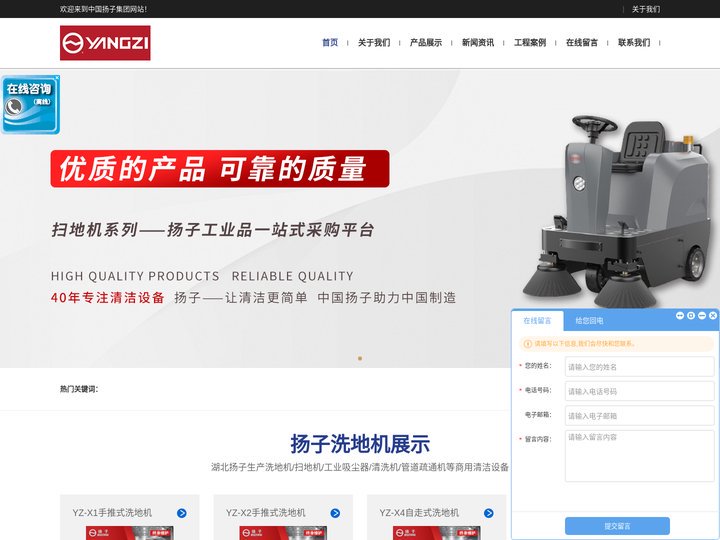Open the YZ-X2手推式洗地机 product title

point(265,512)
